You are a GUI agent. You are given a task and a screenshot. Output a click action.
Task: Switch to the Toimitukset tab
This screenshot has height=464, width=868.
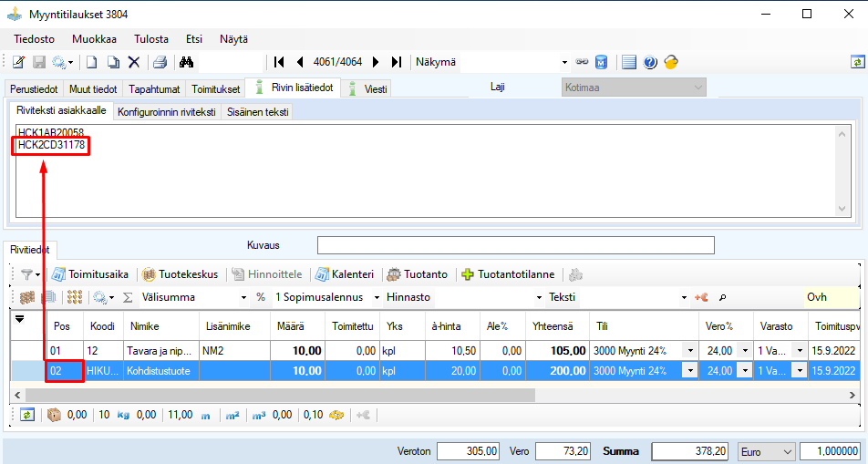[216, 88]
